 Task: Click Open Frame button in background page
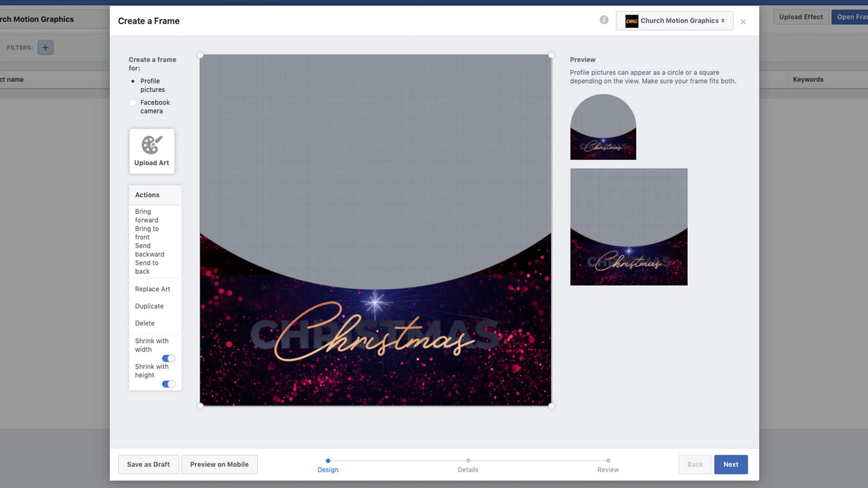click(x=850, y=17)
